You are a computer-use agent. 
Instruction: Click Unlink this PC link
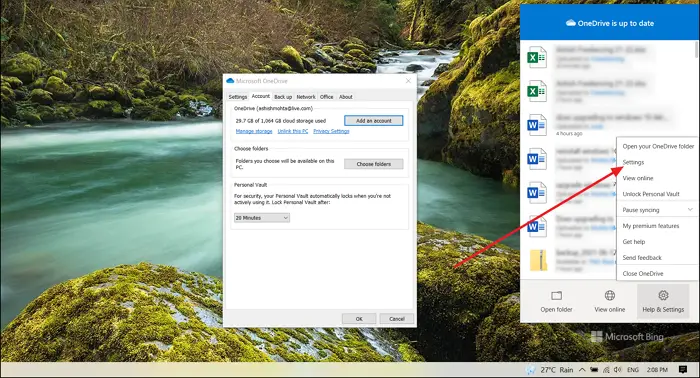coord(293,131)
